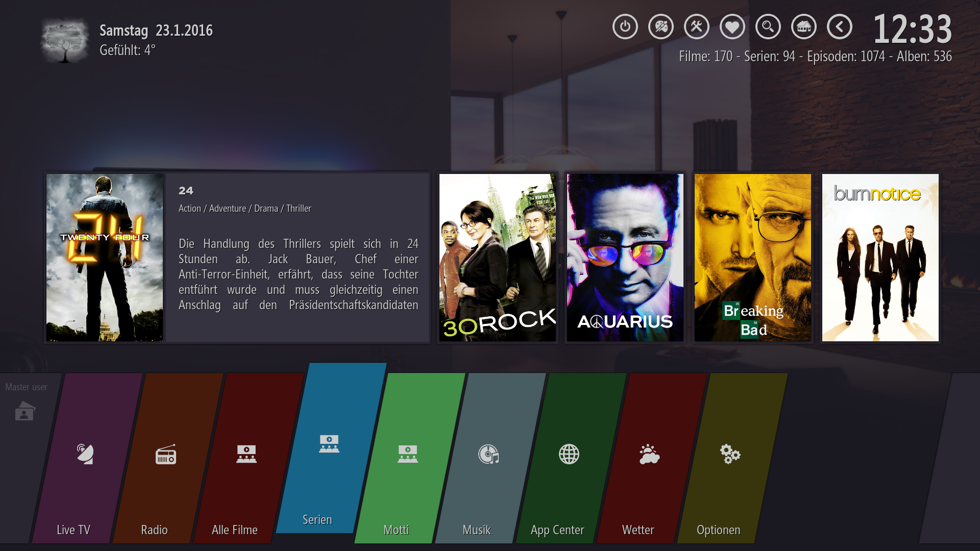Image resolution: width=980 pixels, height=551 pixels.
Task: Click the 'Gefühlt: 4°' temperature text
Action: point(128,51)
